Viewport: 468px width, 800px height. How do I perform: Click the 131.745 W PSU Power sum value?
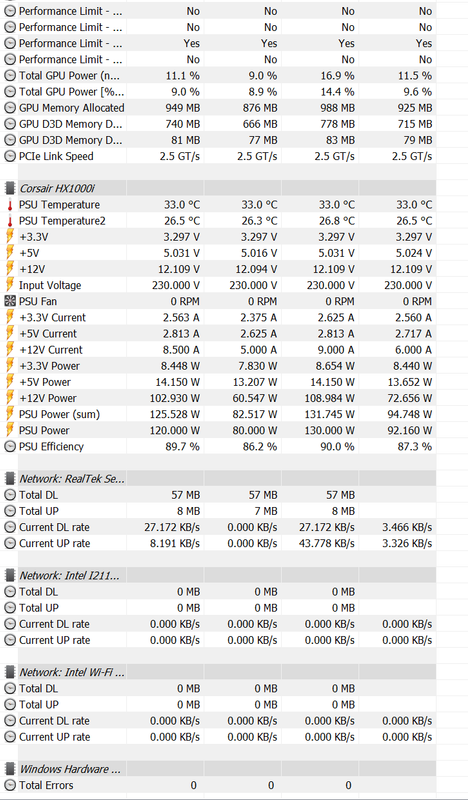pyautogui.click(x=329, y=414)
